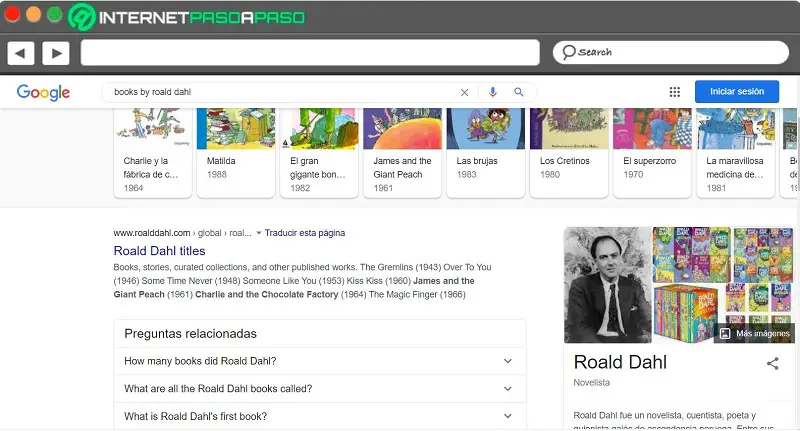Click the empty browser address bar

click(x=310, y=53)
